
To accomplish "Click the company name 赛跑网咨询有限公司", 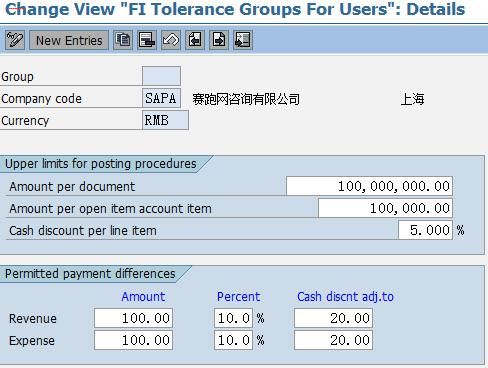I will tap(246, 99).
